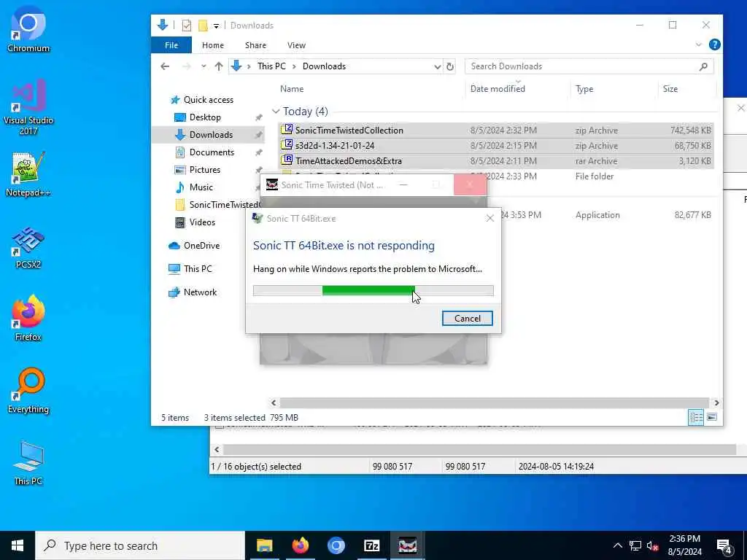Switch to Sonic Time Twisted taskbar icon
Viewport: 747px width, 560px height.
click(407, 545)
